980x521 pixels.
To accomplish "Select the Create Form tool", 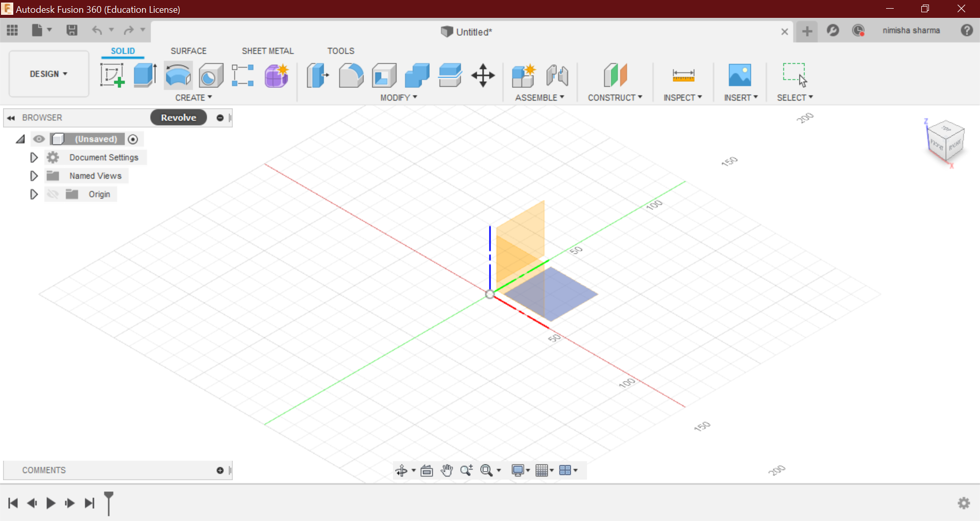I will tap(277, 75).
